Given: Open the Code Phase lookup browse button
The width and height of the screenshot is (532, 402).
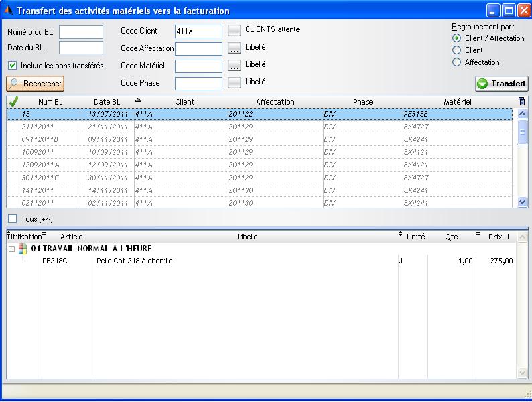Looking at the screenshot, I should click(234, 83).
